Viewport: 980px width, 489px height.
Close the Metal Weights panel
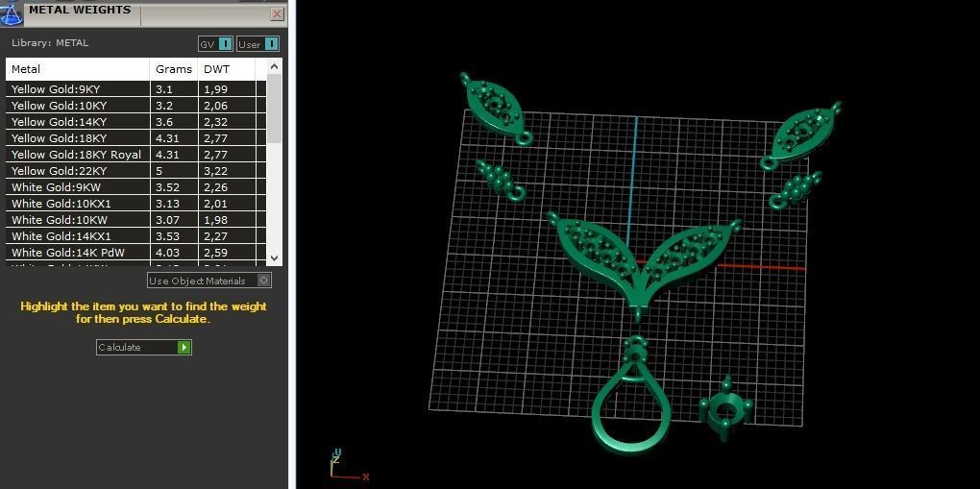pos(278,13)
